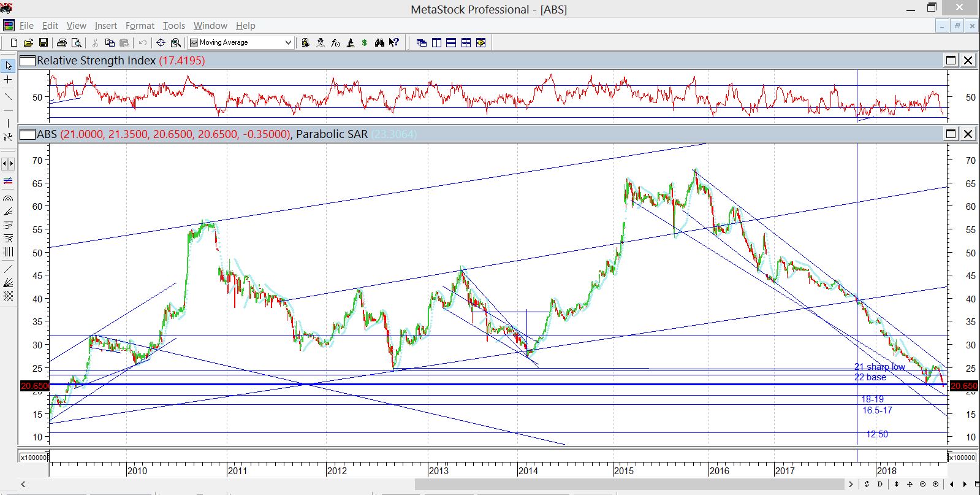Screen dimensions: 980x495
Task: Select the arrow pointer tool in sidebar
Action: pos(8,65)
